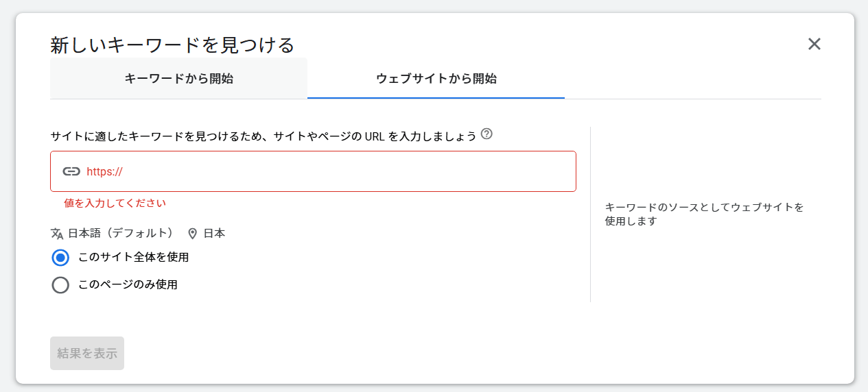The height and width of the screenshot is (392, 868).
Task: Select the このページのみ使用 radio button
Action: pos(60,284)
